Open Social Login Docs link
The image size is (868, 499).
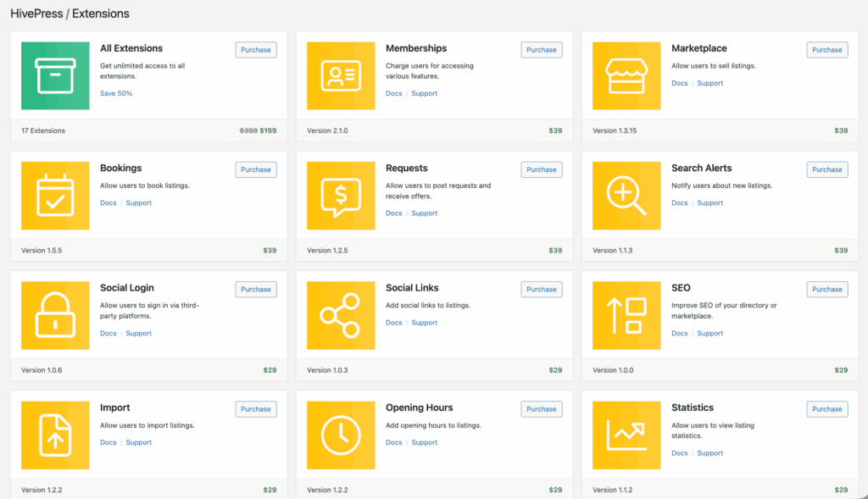tap(108, 333)
